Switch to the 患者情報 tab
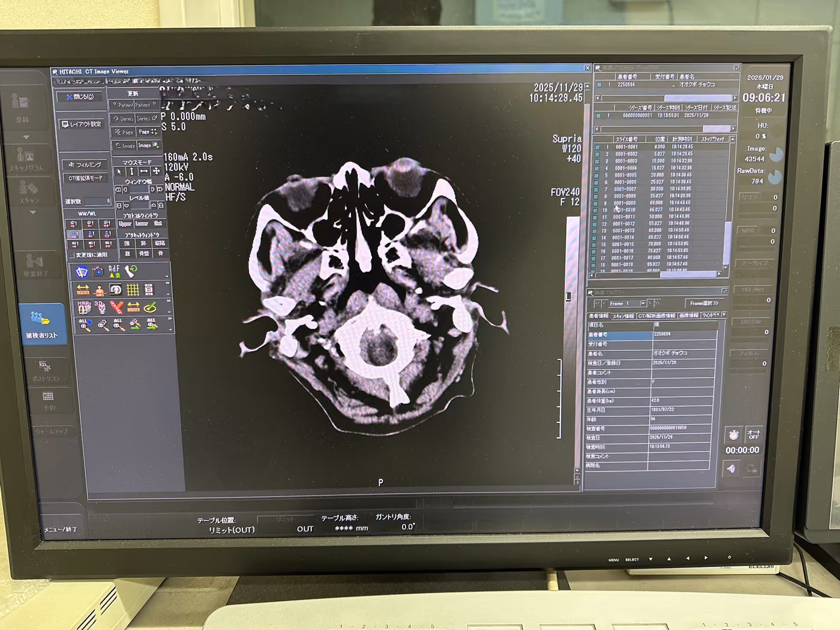 coord(598,316)
